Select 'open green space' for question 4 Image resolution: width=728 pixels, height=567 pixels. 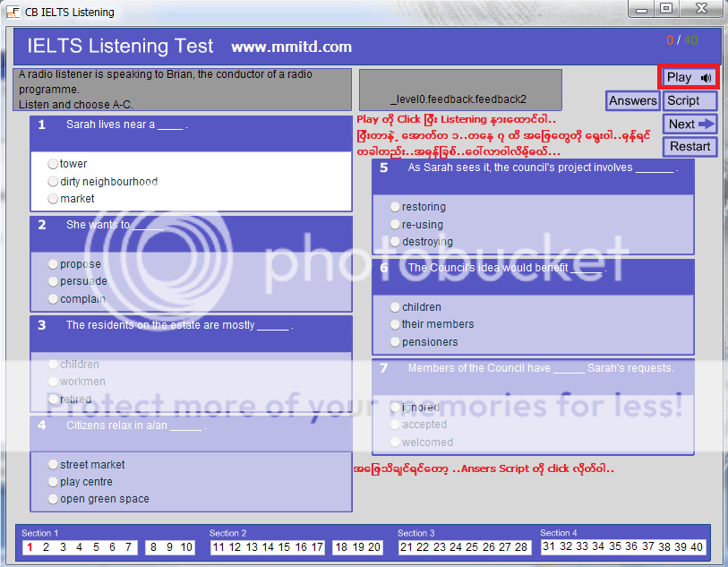pos(52,498)
